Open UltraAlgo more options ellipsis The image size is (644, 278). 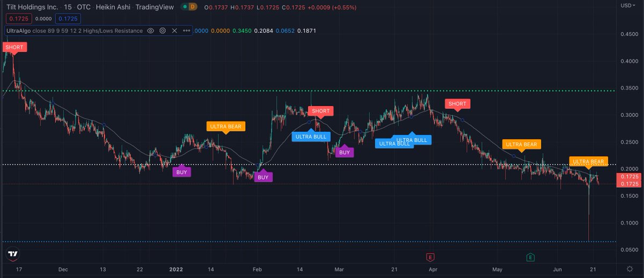[x=186, y=31]
